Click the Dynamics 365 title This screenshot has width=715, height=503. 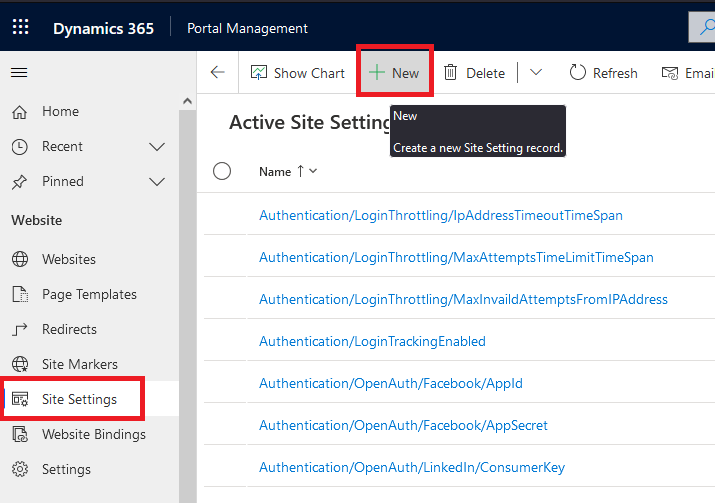tap(104, 28)
